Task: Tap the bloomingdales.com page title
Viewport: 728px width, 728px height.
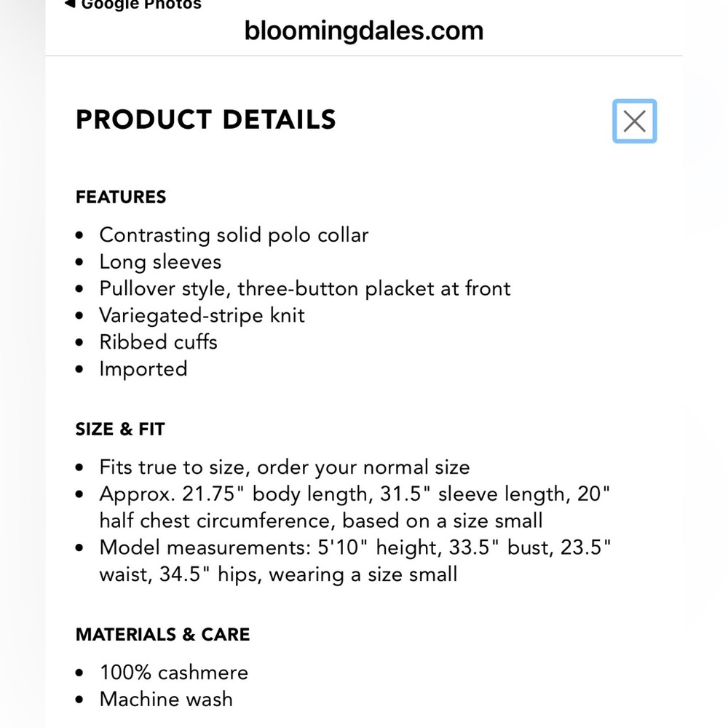Action: click(x=363, y=31)
